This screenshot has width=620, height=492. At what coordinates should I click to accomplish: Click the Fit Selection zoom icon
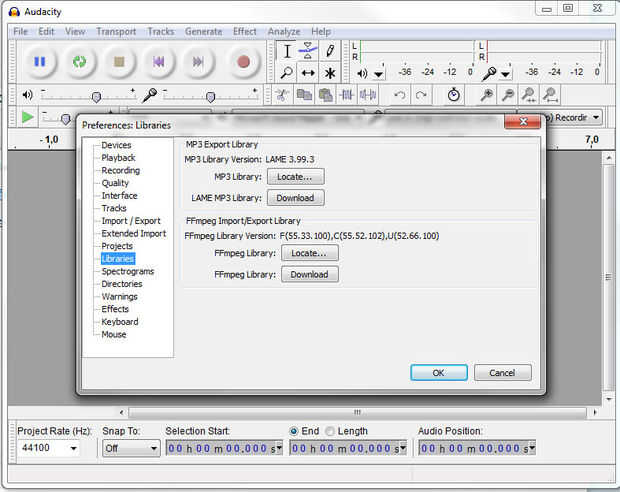pos(529,95)
